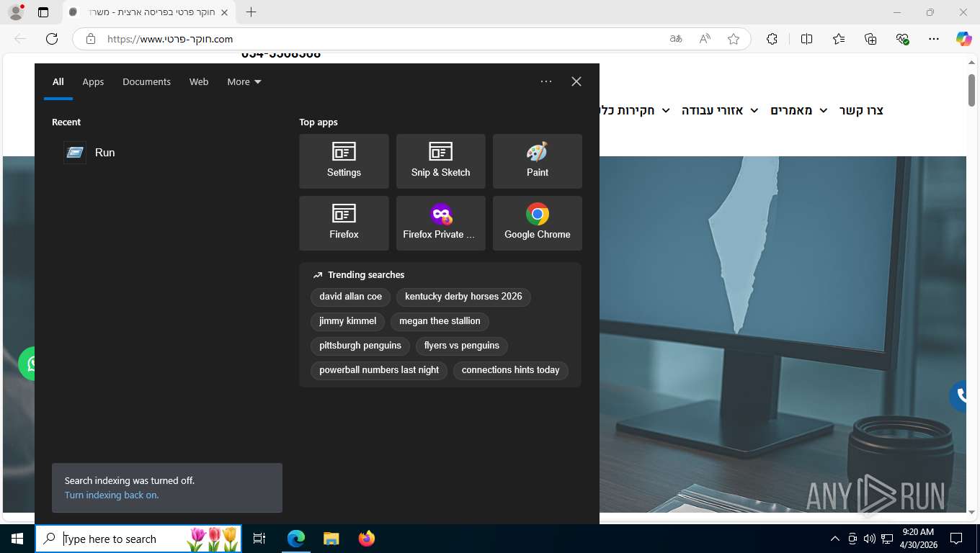Viewport: 980px width, 553px height.
Task: Open Firefox Private Browsing tile
Action: click(x=440, y=223)
